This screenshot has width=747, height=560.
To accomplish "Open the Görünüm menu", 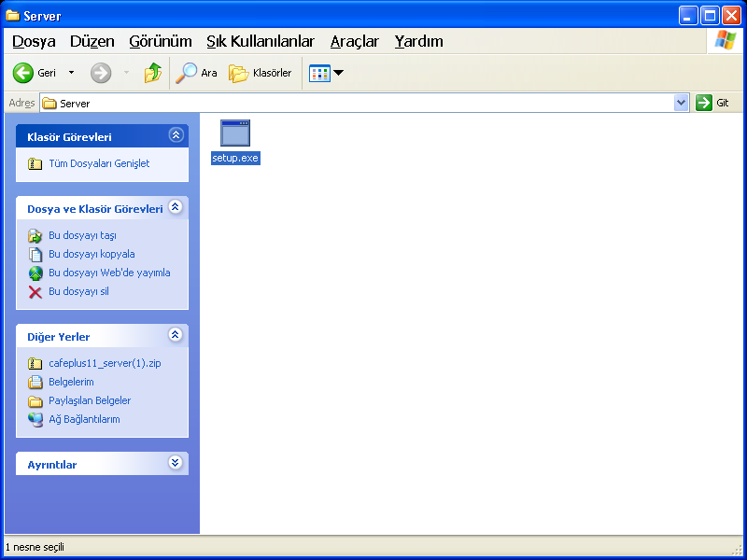I will (161, 41).
